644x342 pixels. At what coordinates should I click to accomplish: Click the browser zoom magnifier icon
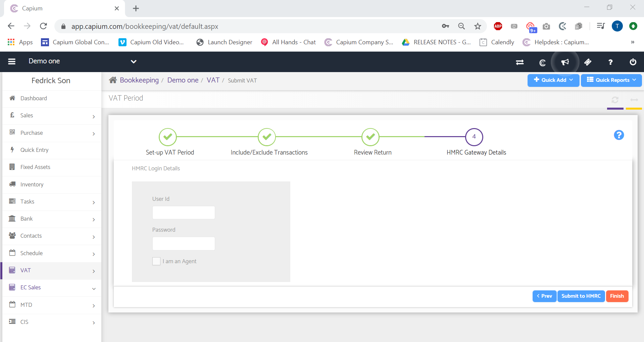pyautogui.click(x=461, y=26)
